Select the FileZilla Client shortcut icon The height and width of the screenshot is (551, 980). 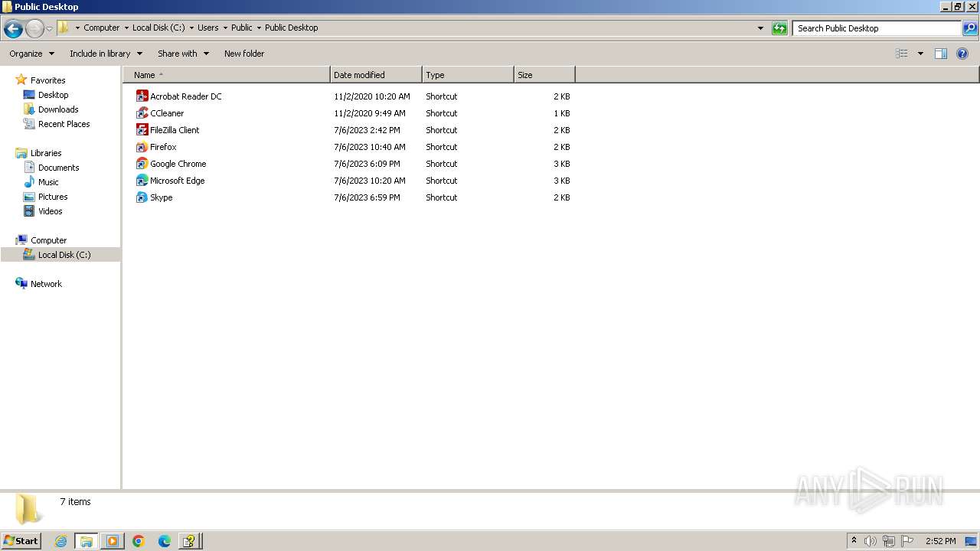(x=142, y=130)
